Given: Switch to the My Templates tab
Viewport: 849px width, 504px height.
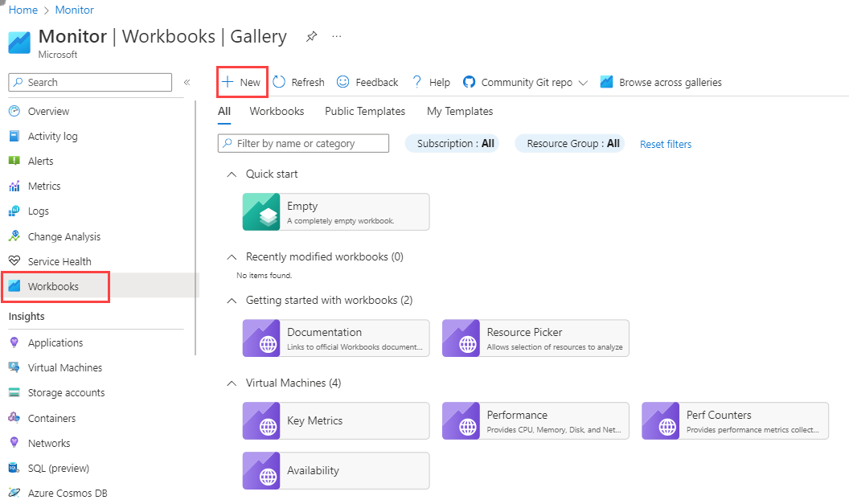Looking at the screenshot, I should pyautogui.click(x=460, y=112).
